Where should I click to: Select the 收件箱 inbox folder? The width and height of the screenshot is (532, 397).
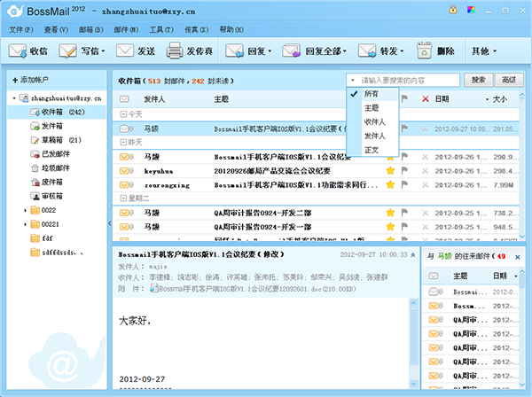pyautogui.click(x=57, y=112)
